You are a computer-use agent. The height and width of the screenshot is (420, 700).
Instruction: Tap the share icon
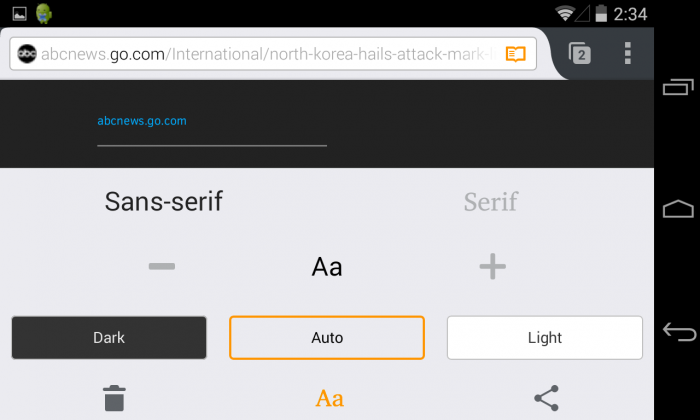point(546,398)
